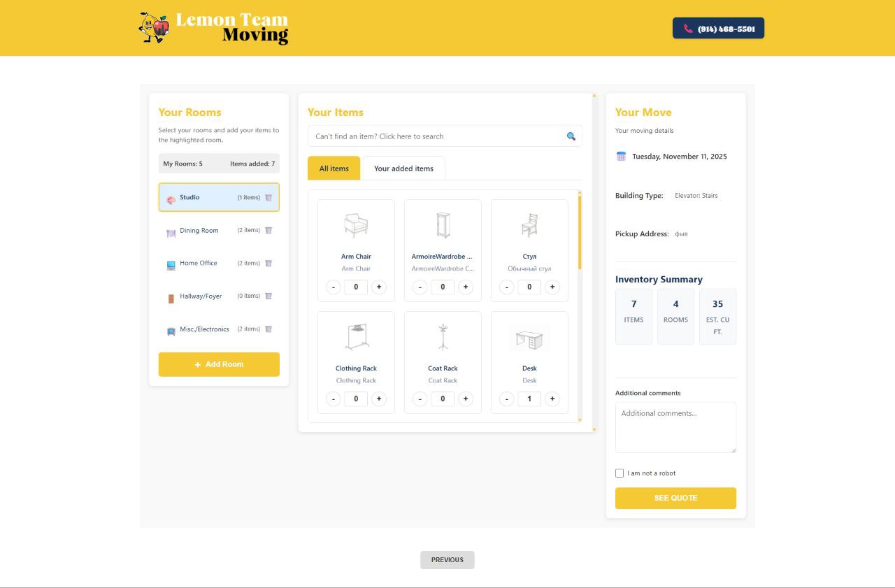
Task: Increase Стул quantity with plus
Action: tap(552, 287)
